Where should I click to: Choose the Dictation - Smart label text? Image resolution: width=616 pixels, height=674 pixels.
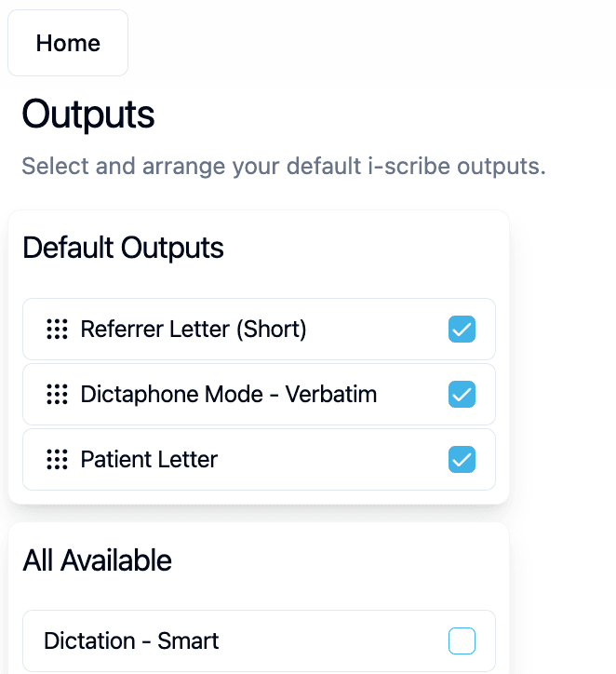coord(131,640)
